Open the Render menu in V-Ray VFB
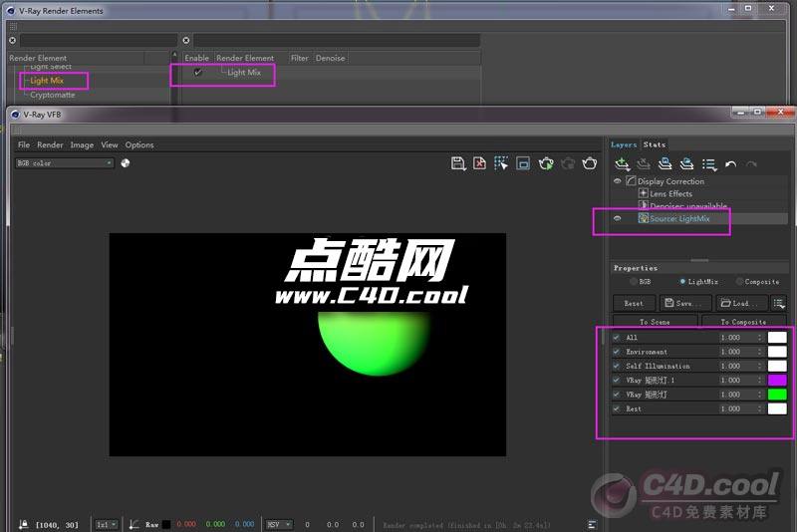 point(50,144)
